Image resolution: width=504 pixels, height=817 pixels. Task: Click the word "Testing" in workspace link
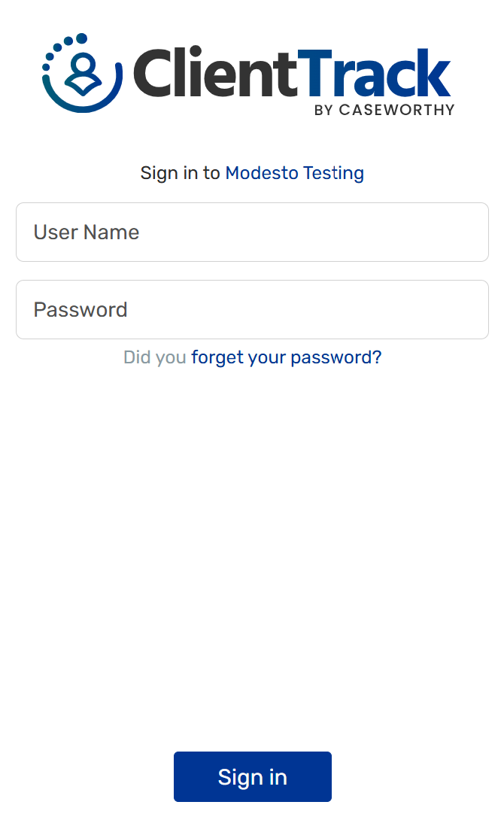pyautogui.click(x=333, y=173)
